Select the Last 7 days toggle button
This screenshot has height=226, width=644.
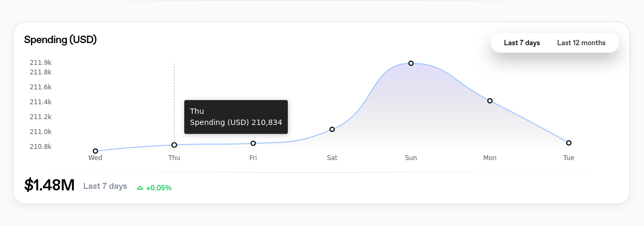522,43
